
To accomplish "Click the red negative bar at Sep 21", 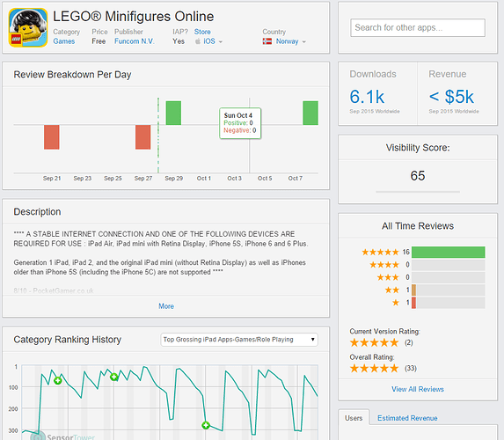I will point(52,137).
